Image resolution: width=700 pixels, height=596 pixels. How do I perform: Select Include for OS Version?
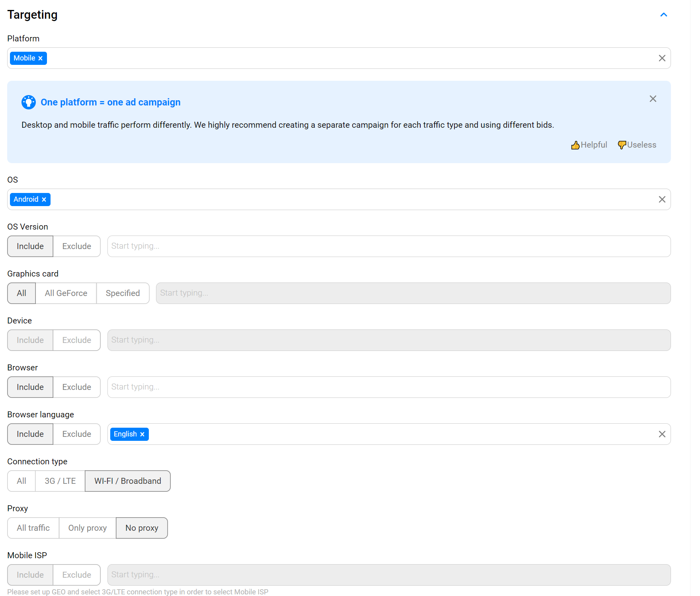(30, 246)
